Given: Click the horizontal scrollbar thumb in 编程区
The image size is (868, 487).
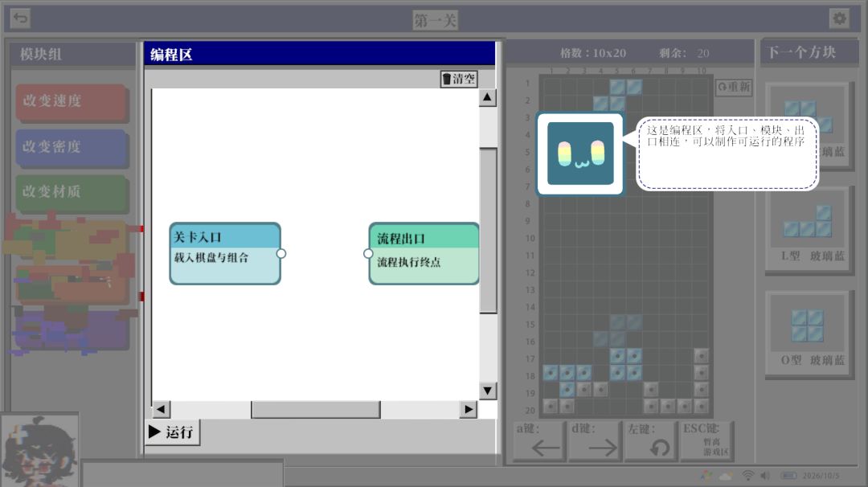Looking at the screenshot, I should pyautogui.click(x=316, y=410).
